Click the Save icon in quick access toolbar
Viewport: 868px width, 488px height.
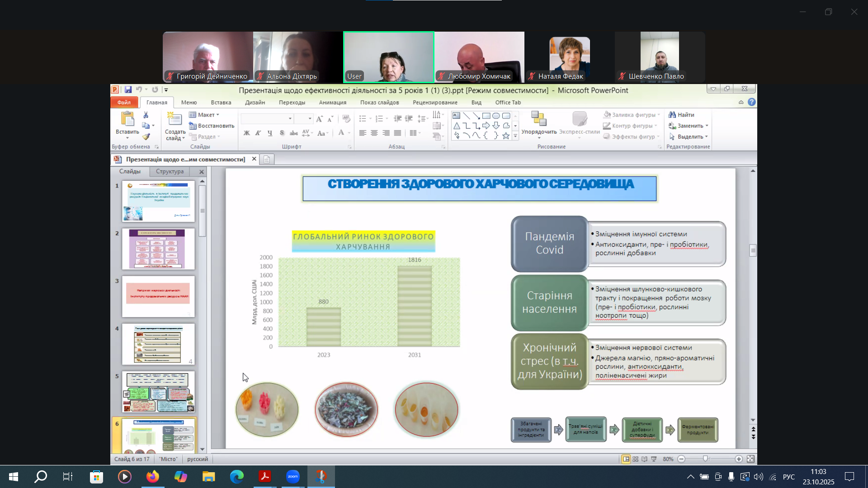pyautogui.click(x=128, y=89)
